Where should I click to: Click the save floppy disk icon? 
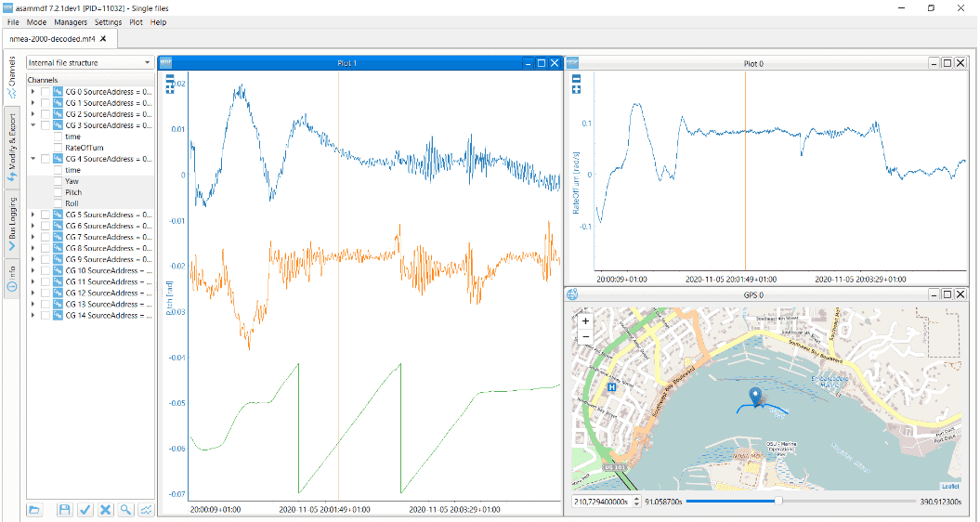[x=64, y=510]
